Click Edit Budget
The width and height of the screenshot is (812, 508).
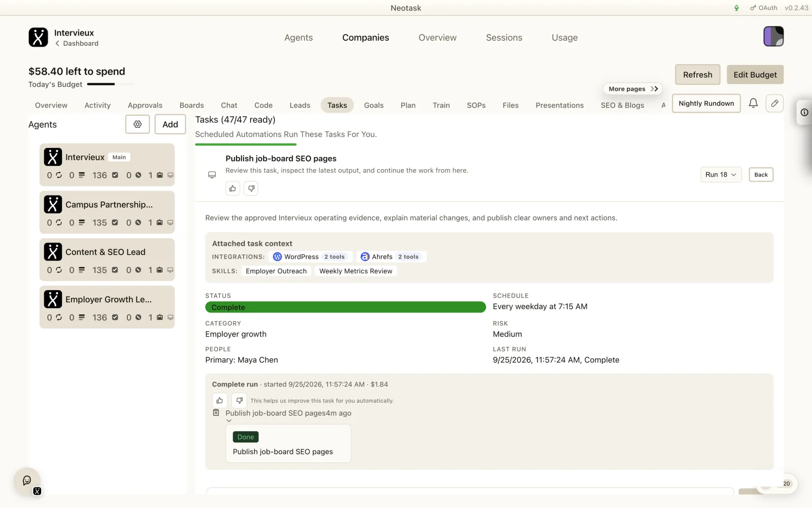755,75
